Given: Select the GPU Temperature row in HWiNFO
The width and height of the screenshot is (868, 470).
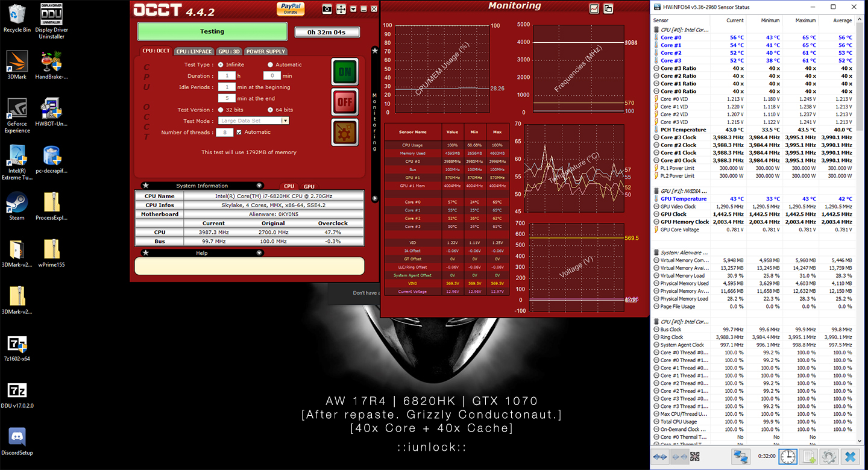Looking at the screenshot, I should (753, 199).
